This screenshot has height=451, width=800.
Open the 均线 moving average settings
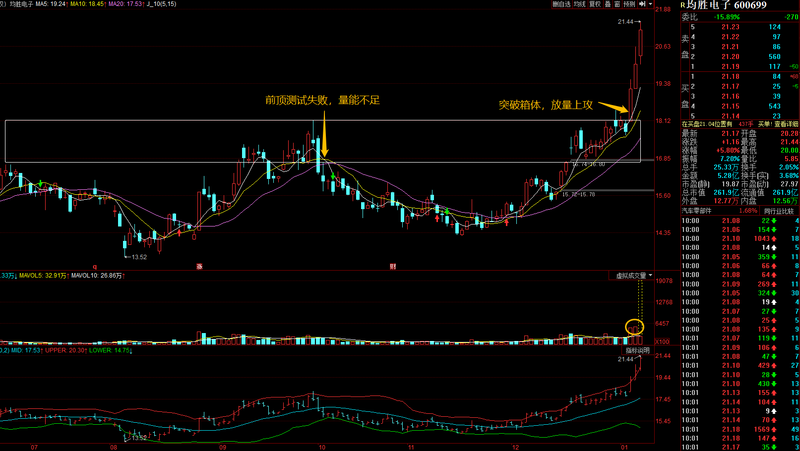(x=581, y=4)
